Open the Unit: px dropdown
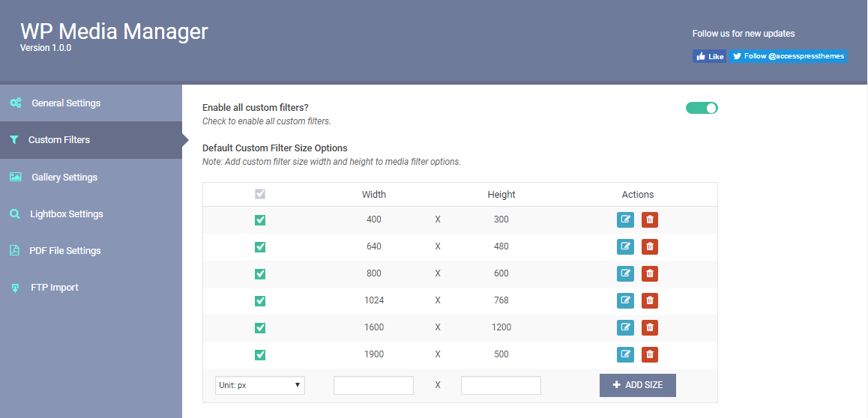 259,385
